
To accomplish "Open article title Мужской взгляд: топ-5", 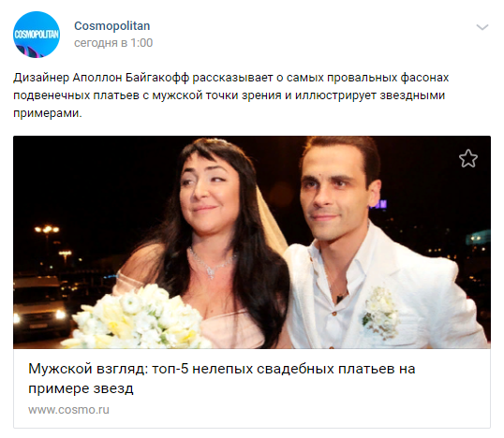I will [x=222, y=378].
